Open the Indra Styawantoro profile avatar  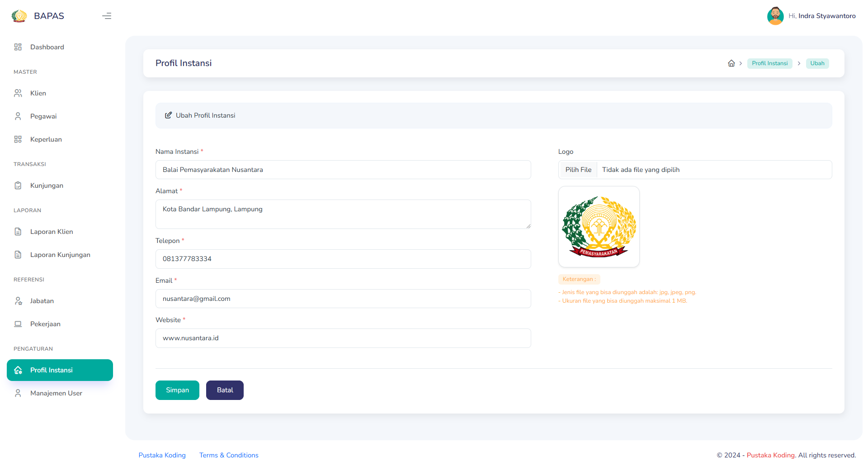coord(775,16)
